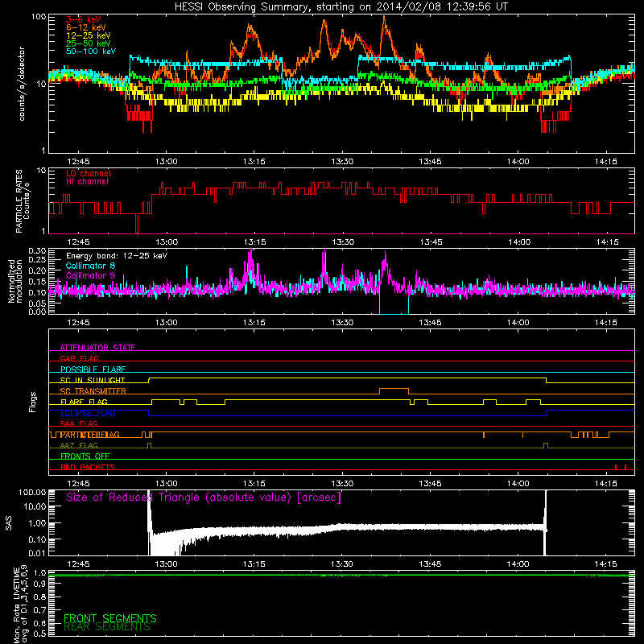The width and height of the screenshot is (644, 644).
Task: Click the Size of Reduced Triangle label
Action: [204, 497]
